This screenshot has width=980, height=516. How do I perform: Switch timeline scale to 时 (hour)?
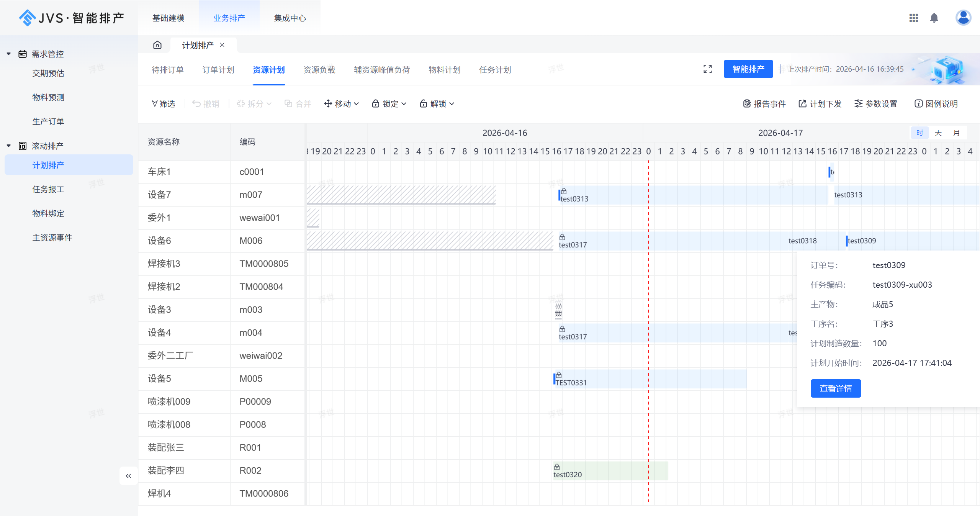(919, 133)
